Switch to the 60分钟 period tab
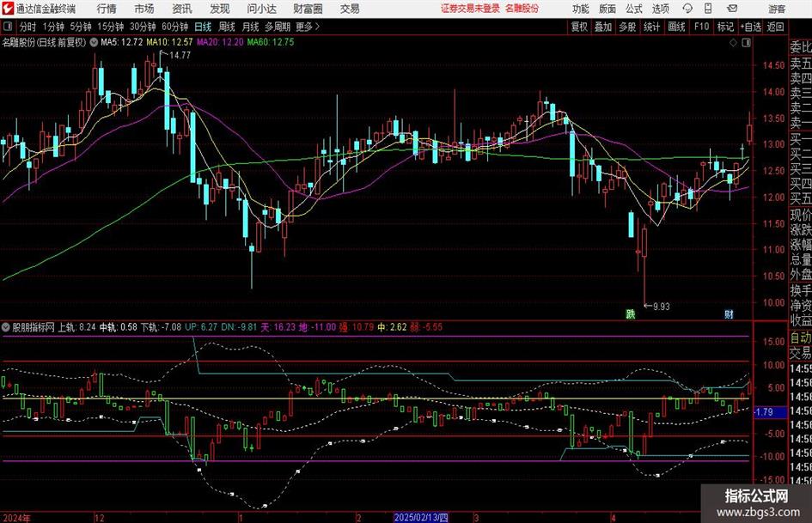 174,27
